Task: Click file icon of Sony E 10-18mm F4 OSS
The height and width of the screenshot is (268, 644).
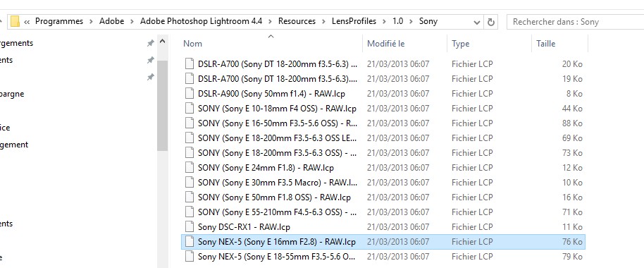Action: pyautogui.click(x=189, y=108)
